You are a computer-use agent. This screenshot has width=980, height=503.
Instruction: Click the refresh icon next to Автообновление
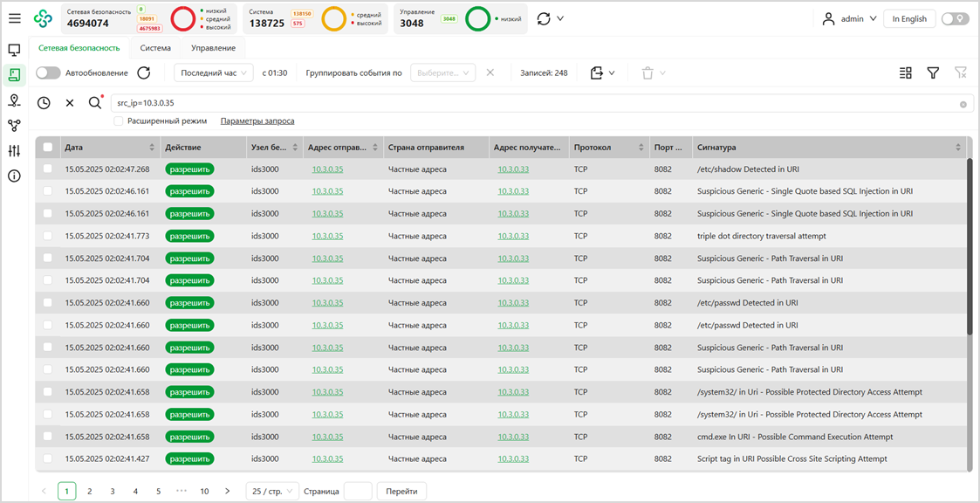(144, 73)
